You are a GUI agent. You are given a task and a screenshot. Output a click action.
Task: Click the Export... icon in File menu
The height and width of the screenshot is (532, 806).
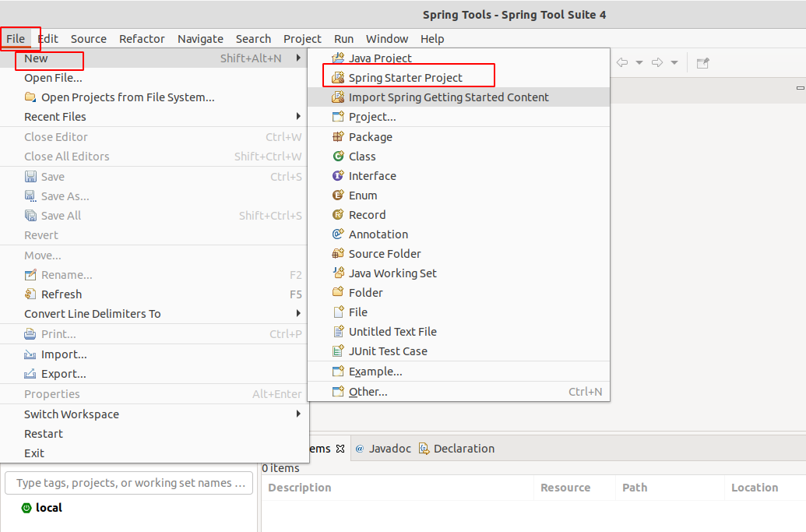[x=30, y=374]
